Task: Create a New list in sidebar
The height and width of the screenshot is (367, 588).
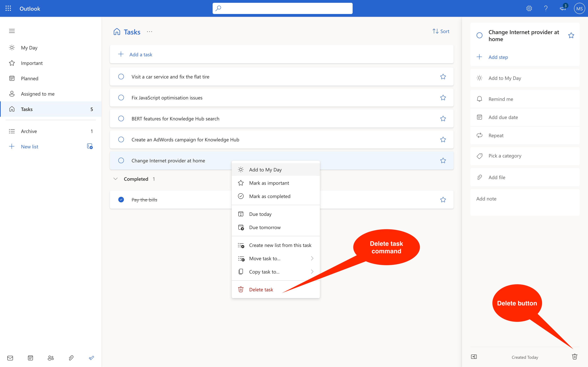Action: click(29, 146)
